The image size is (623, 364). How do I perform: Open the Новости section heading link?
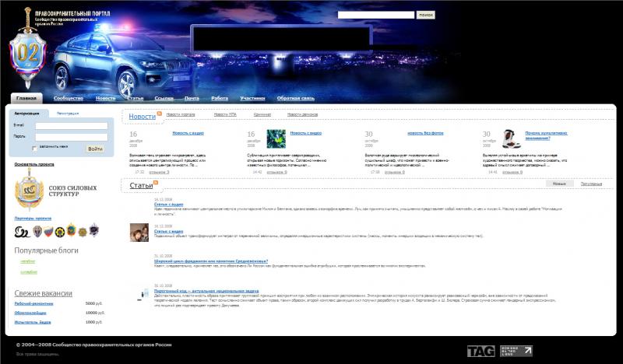[142, 117]
